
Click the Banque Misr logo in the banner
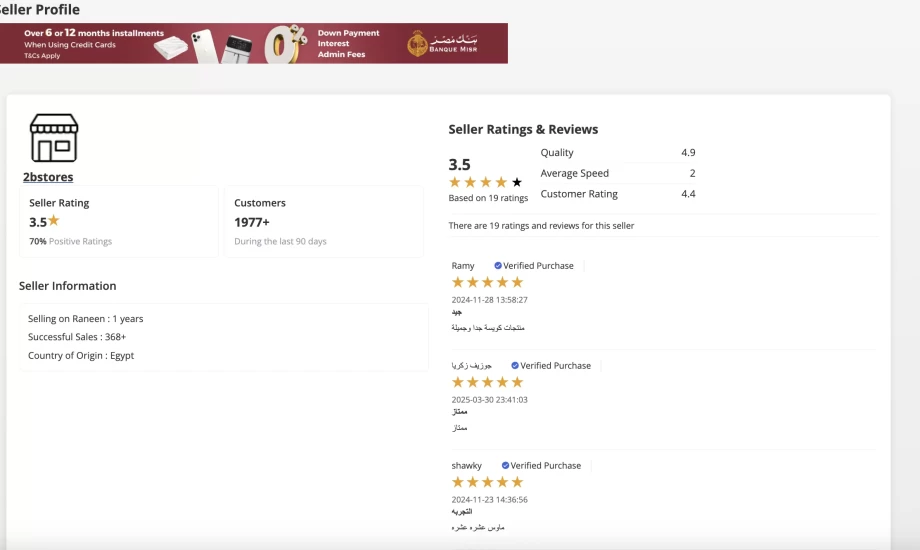pos(442,43)
